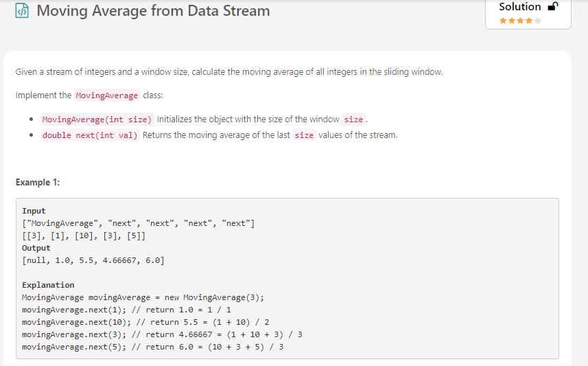Click the second rating star
The width and height of the screenshot is (588, 366).
click(x=512, y=21)
